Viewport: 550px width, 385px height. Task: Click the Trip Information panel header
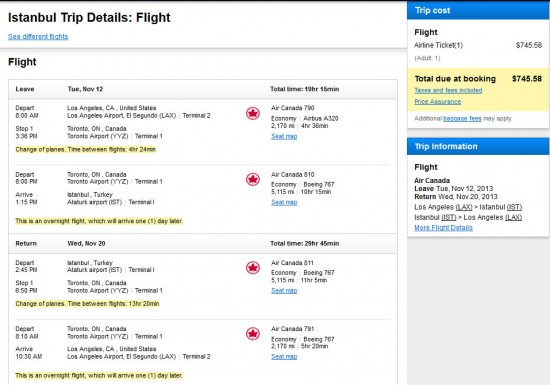pos(478,146)
